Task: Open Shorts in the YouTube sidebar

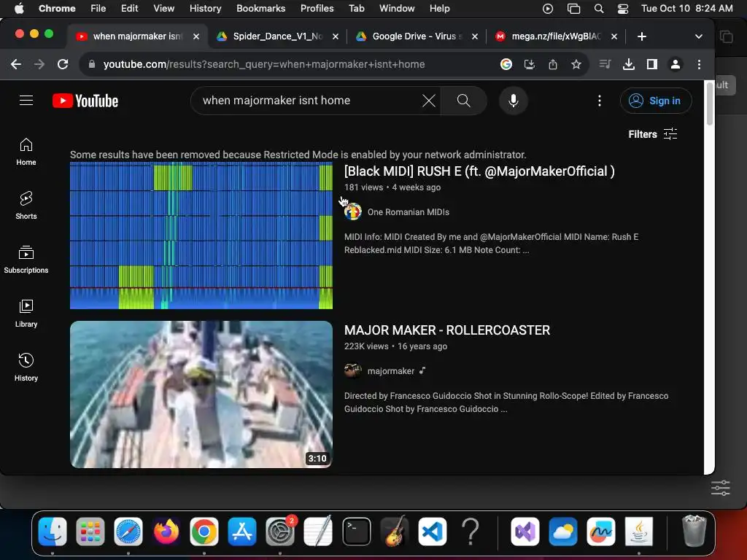Action: pos(26,205)
